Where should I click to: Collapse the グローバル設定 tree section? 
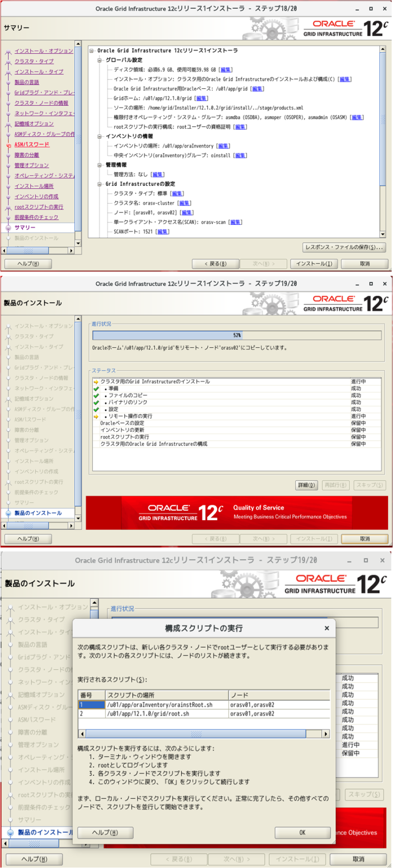coord(100,60)
